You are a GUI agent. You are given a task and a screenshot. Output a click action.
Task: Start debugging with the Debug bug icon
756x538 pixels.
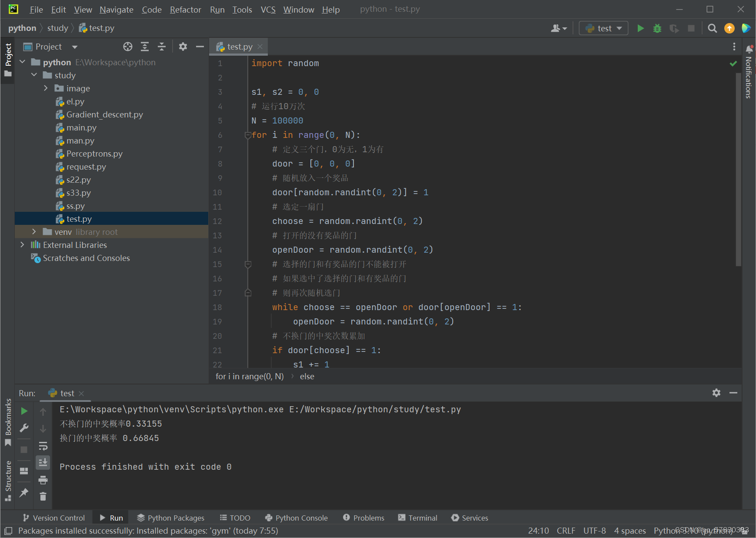coord(657,28)
